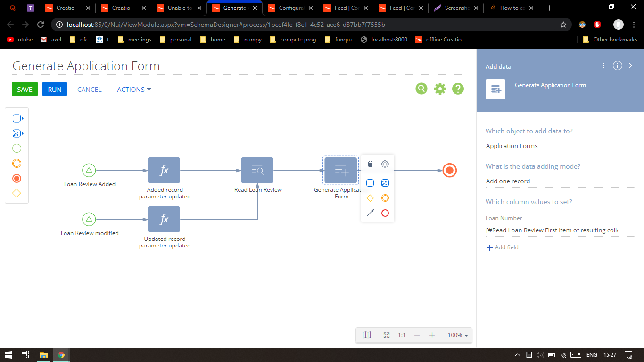The image size is (644, 362).
Task: Select the Loan Review Added start signal
Action: pyautogui.click(x=89, y=170)
